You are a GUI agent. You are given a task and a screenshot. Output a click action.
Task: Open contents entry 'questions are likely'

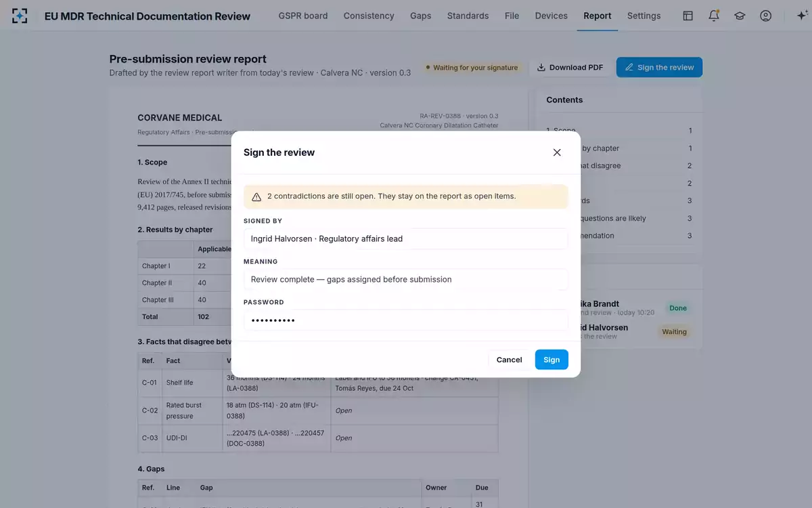pyautogui.click(x=614, y=218)
